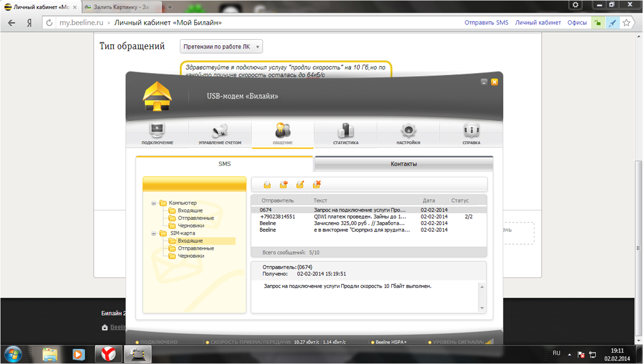
Task: Select message 'Зачислено 325,00 руб'
Action: pyautogui.click(x=369, y=223)
